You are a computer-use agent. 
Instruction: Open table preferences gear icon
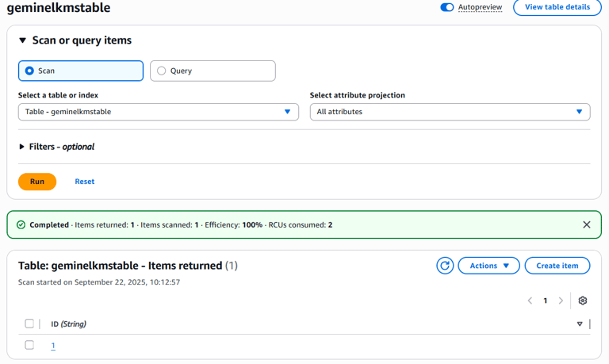click(582, 301)
